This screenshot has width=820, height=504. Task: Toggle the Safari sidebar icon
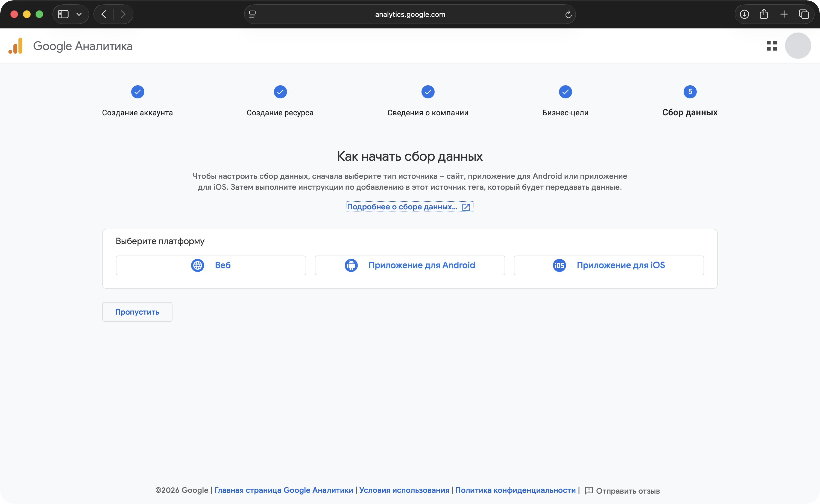click(63, 14)
